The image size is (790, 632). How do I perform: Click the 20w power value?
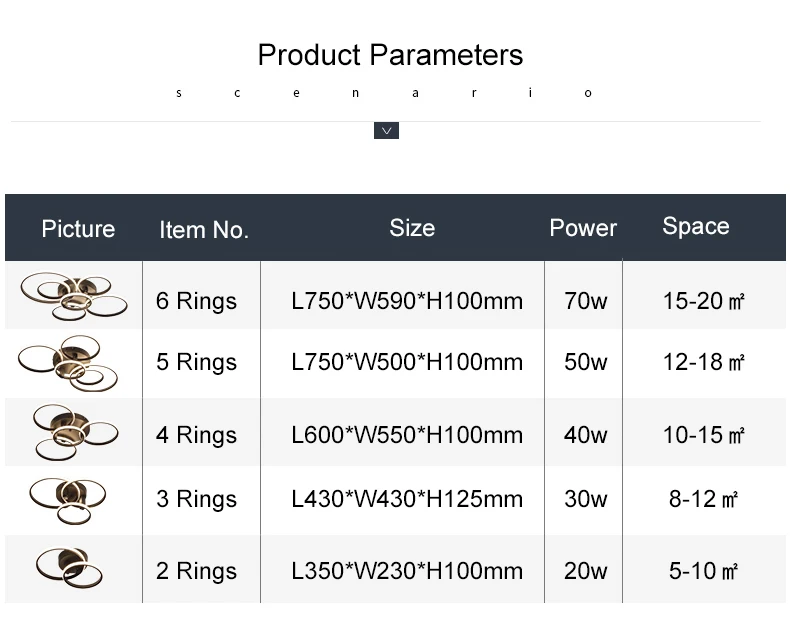click(585, 571)
